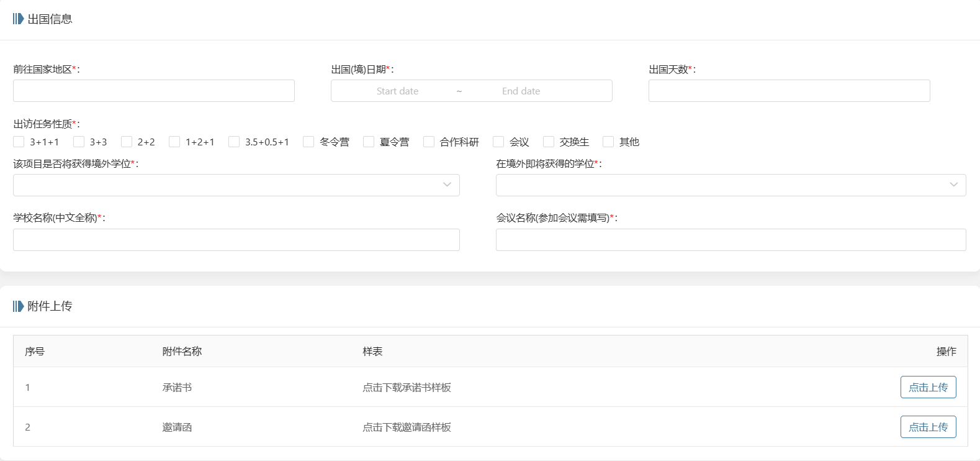Enable the 1+2+1 checkbox
The height and width of the screenshot is (461, 980).
coord(174,142)
